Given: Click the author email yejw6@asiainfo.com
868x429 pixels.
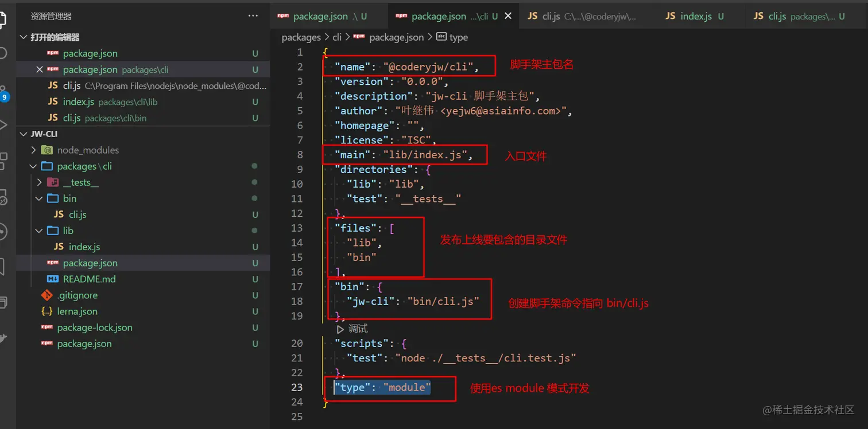Looking at the screenshot, I should pos(501,111).
